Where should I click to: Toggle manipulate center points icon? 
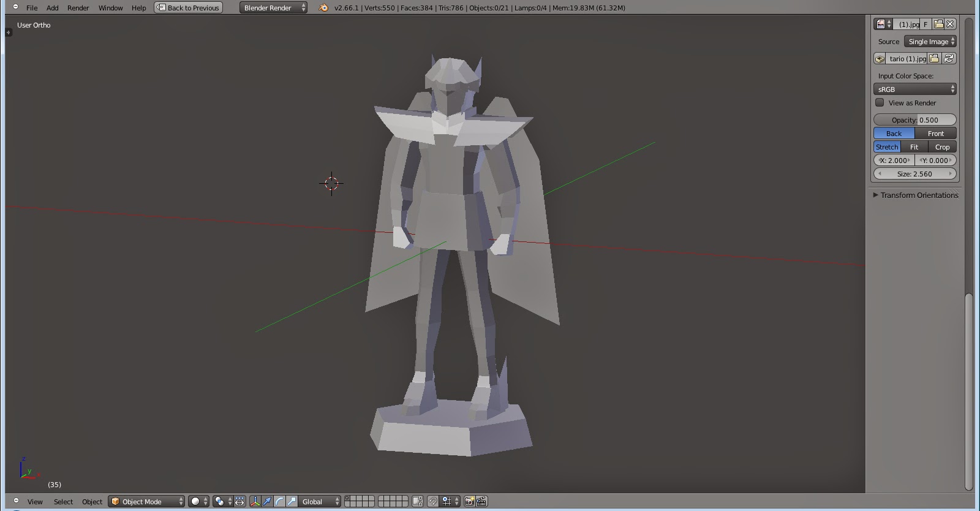[x=239, y=501]
